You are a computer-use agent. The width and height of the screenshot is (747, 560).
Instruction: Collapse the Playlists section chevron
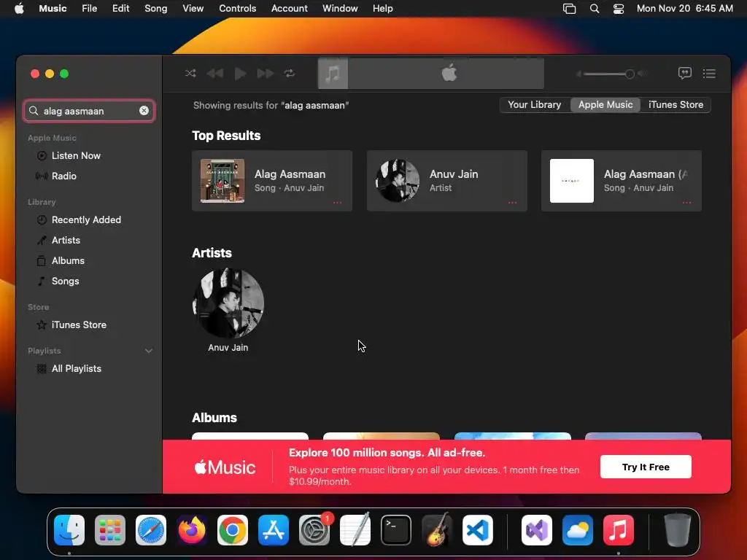149,351
